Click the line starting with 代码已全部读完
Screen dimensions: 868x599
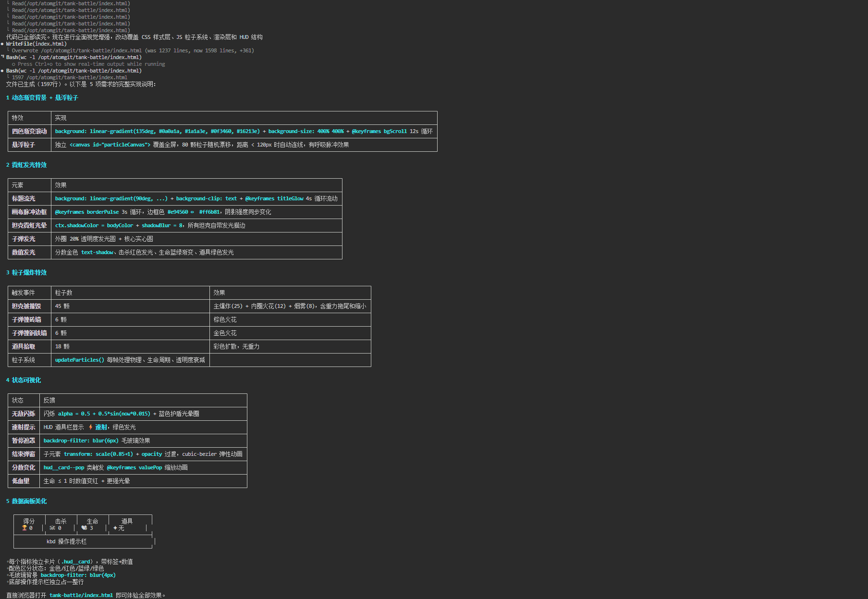tap(134, 37)
